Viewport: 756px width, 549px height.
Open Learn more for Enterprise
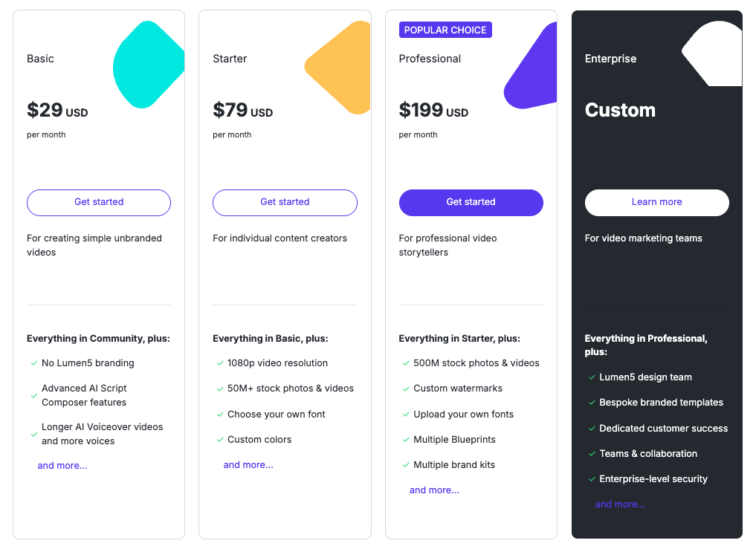click(656, 203)
